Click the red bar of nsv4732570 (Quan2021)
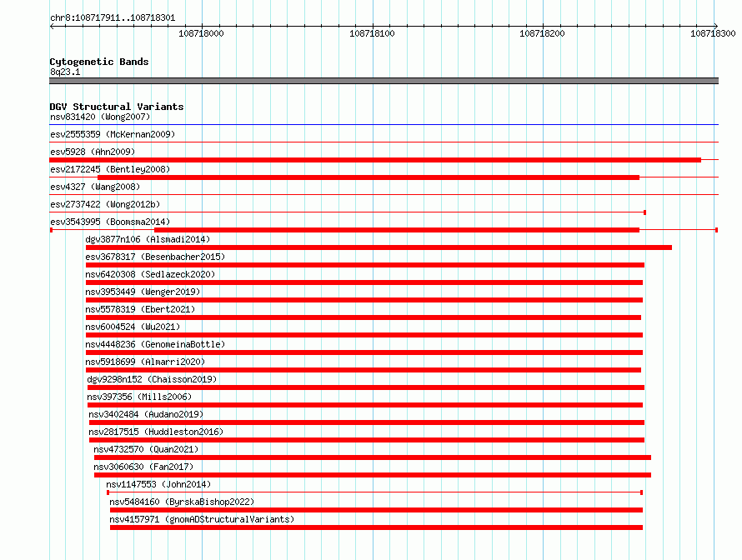The image size is (742, 560). click(373, 457)
